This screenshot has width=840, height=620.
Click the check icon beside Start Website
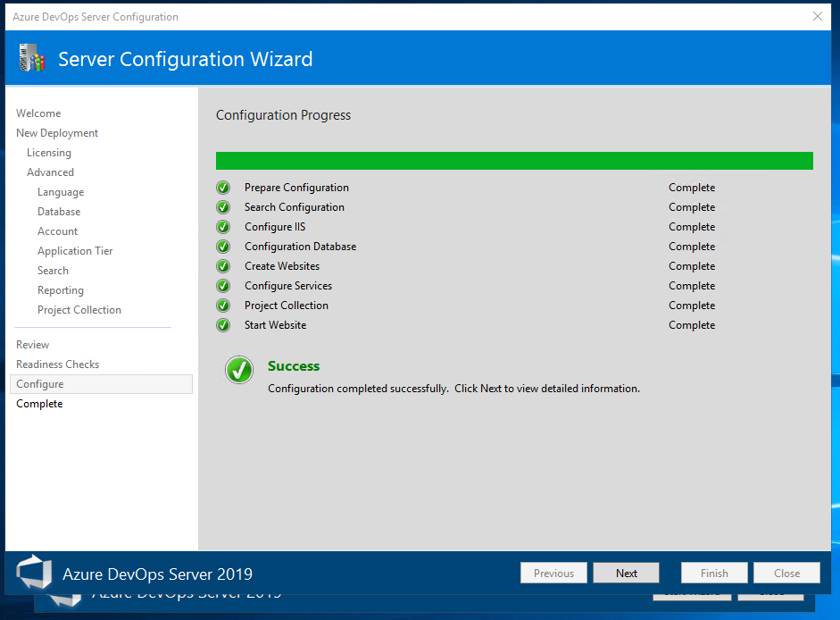(x=223, y=325)
